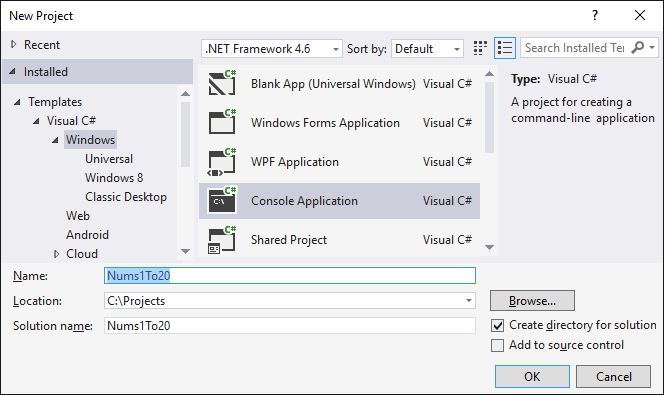Viewport: 664px width, 395px height.
Task: Open the Sort by Default dropdown
Action: pyautogui.click(x=427, y=49)
